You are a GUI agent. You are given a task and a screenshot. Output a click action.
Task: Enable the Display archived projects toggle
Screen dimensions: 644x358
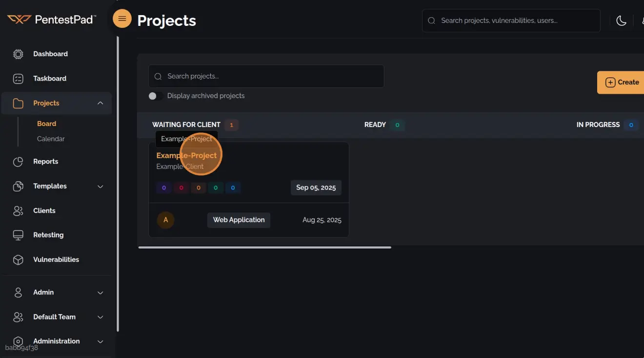(x=156, y=96)
